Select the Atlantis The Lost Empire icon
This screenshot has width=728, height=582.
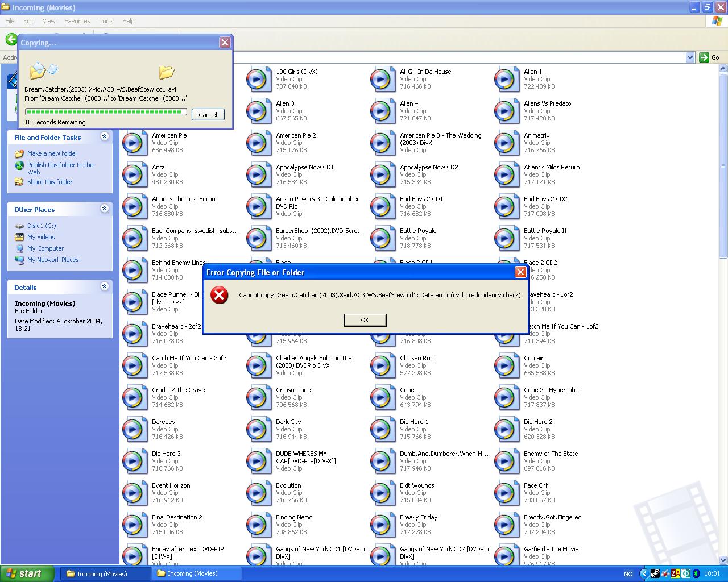134,207
